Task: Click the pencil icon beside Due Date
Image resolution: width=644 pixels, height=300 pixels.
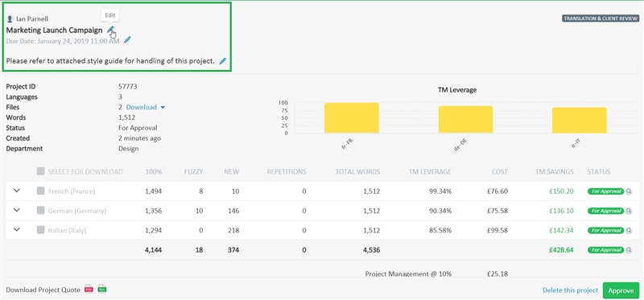Action: pos(127,39)
